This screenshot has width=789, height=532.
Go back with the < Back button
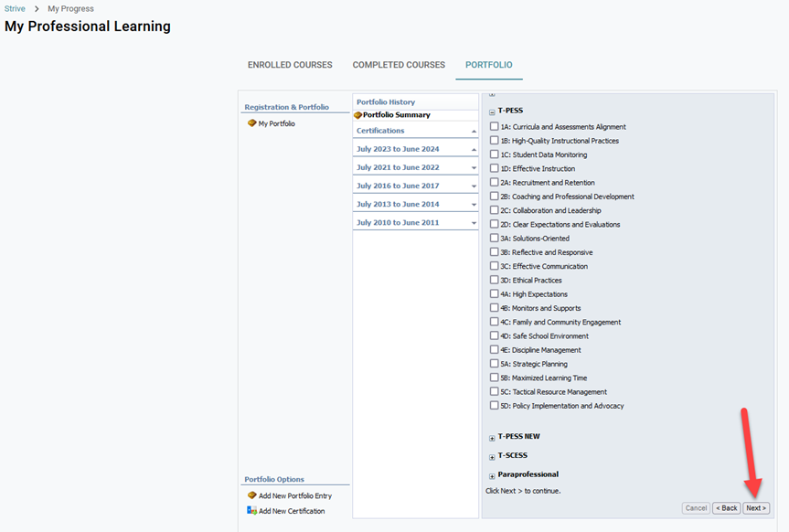pyautogui.click(x=726, y=508)
